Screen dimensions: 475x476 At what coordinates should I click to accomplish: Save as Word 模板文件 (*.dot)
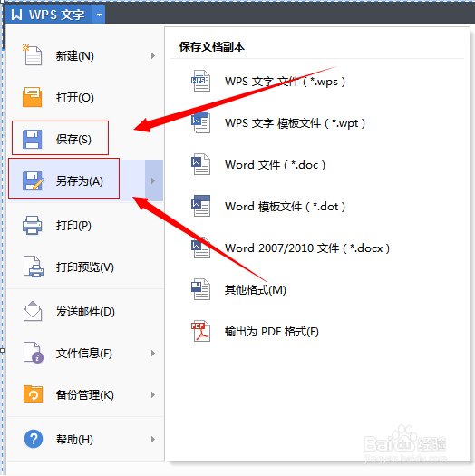tap(285, 207)
